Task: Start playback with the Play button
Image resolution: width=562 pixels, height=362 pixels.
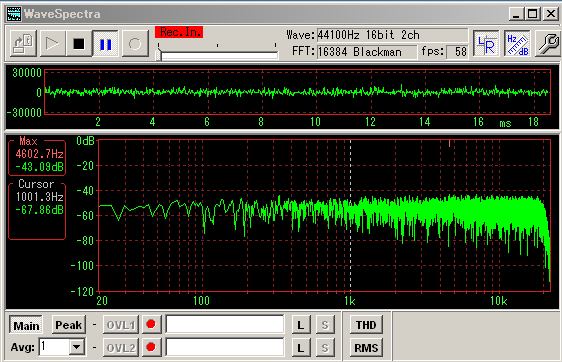Action: click(x=52, y=44)
